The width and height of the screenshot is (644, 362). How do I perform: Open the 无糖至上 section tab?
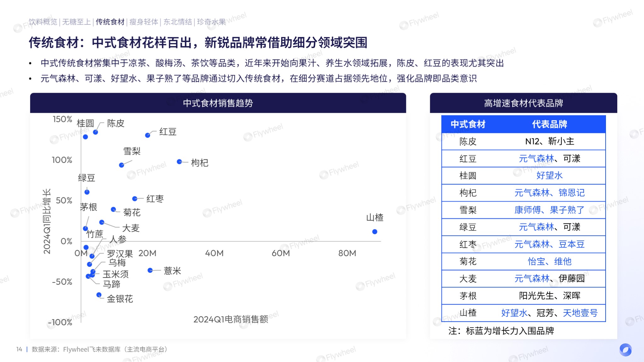pos(76,22)
